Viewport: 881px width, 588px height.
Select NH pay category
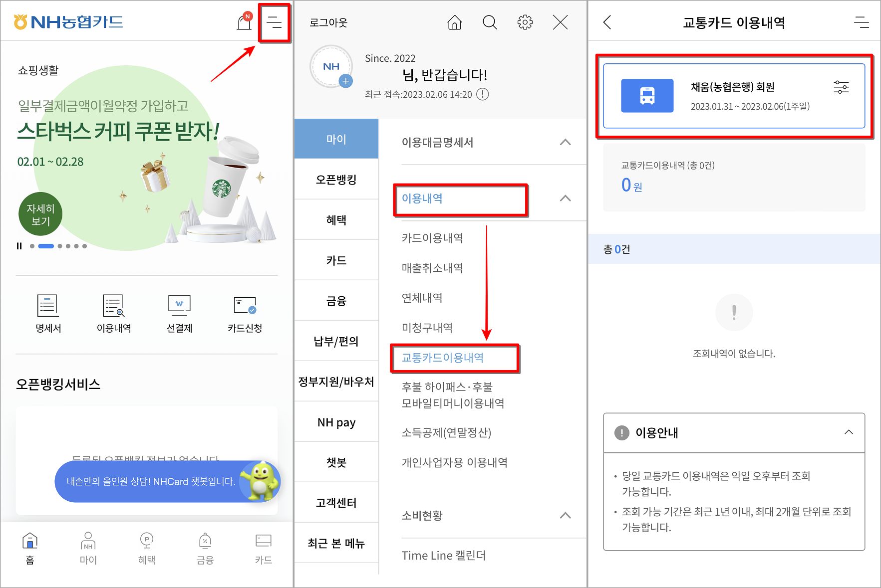(336, 422)
